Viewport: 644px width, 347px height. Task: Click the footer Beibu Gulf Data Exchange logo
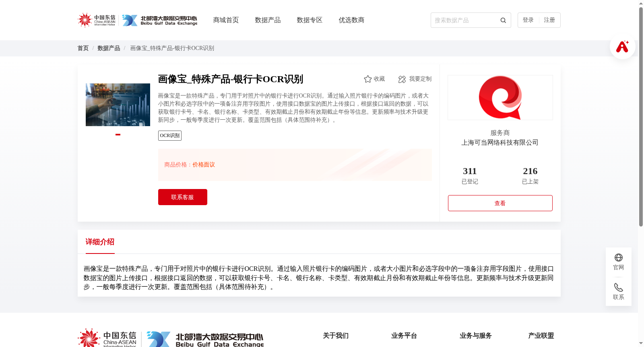click(205, 339)
